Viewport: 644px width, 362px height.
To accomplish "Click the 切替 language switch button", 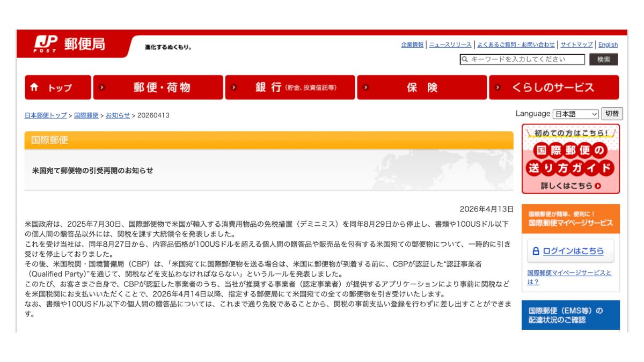I will [612, 114].
